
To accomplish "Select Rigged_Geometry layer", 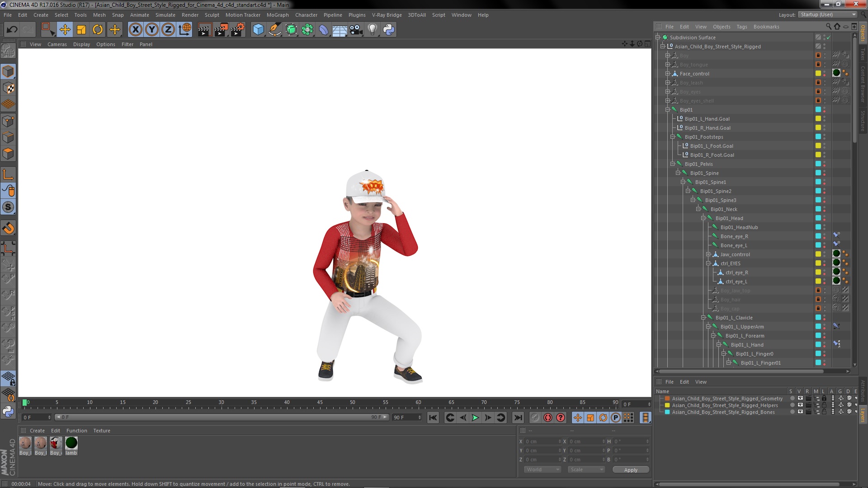I will tap(727, 399).
